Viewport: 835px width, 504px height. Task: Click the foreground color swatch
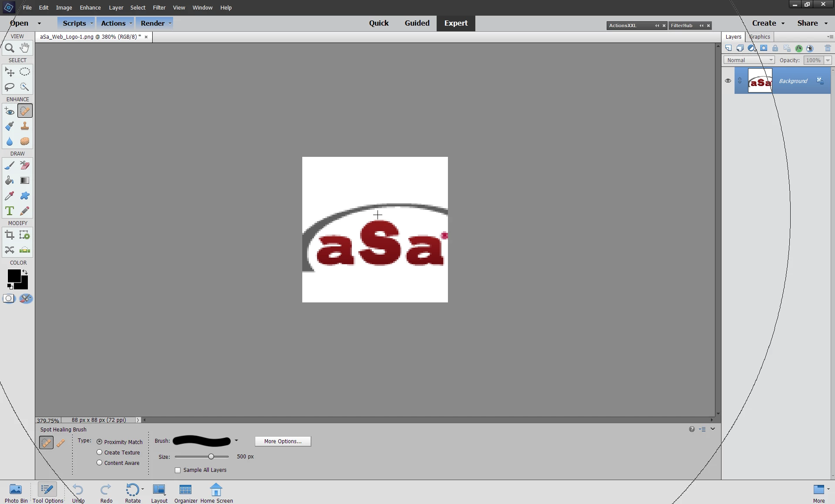(x=13, y=275)
